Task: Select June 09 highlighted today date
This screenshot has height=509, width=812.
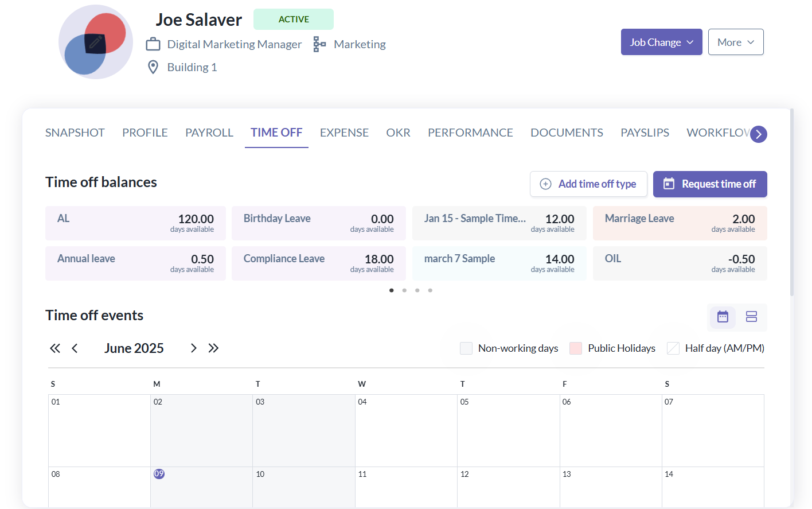Action: click(159, 474)
